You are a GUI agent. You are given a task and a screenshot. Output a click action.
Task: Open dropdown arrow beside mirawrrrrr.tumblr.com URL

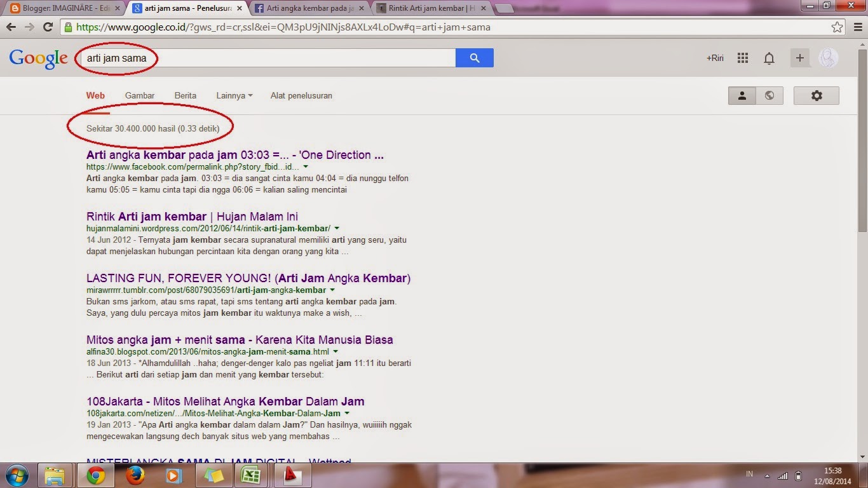pyautogui.click(x=332, y=290)
